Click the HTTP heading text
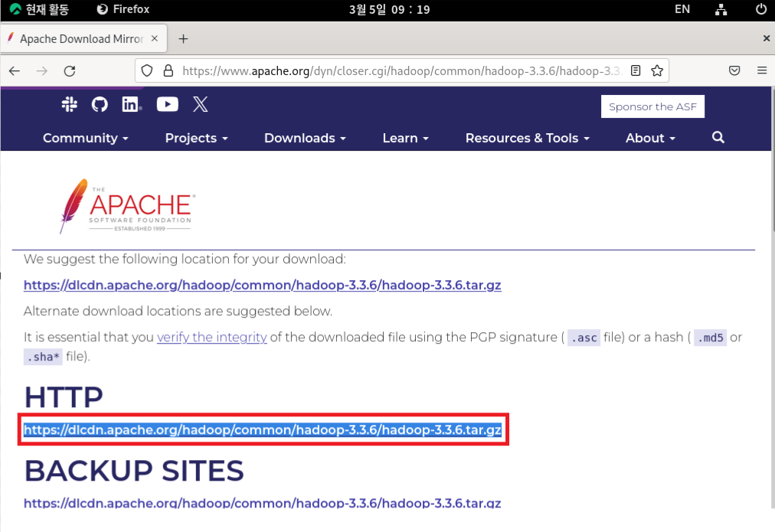This screenshot has width=775, height=532. [64, 397]
